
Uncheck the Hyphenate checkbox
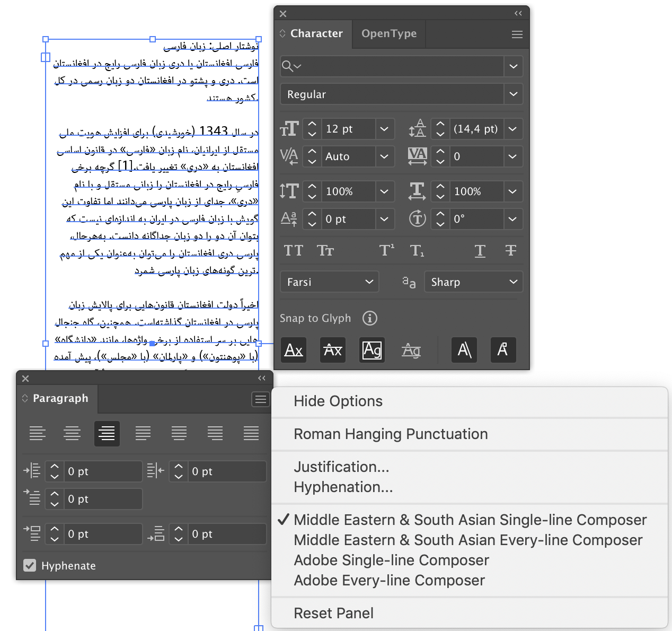coord(30,565)
